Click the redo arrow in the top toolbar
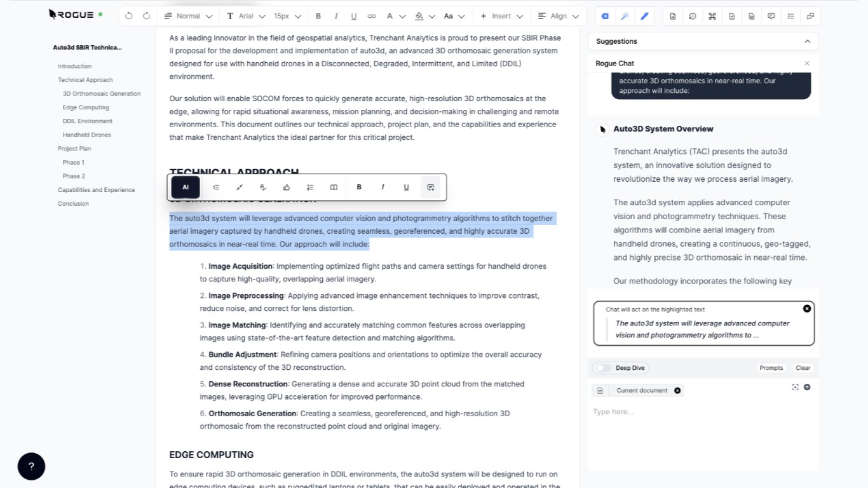868x488 pixels. pos(147,16)
